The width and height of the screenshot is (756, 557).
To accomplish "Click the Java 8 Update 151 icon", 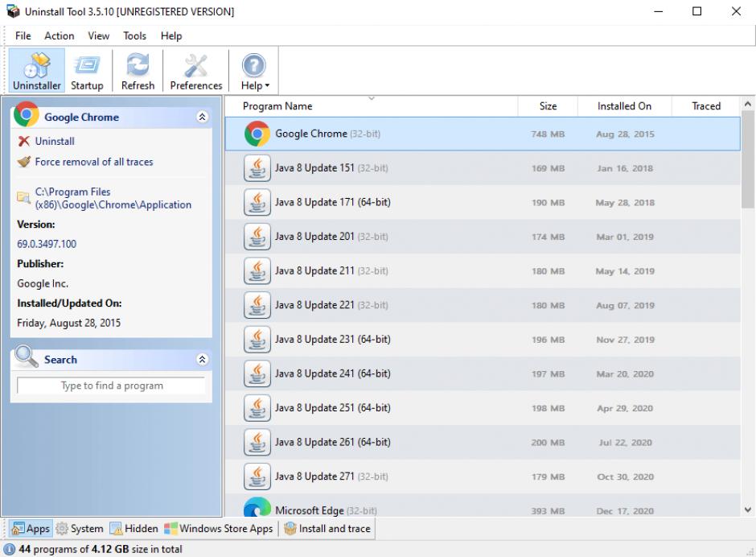I will tap(257, 168).
